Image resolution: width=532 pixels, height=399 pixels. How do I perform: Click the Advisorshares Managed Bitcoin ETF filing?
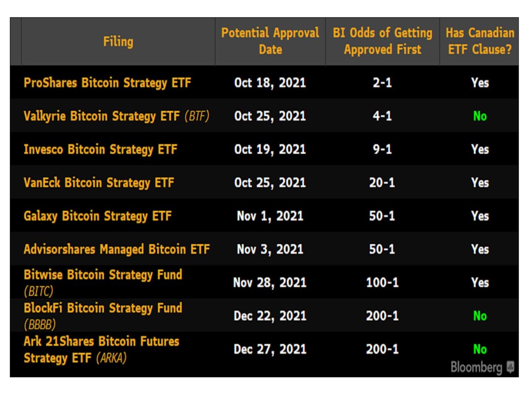click(116, 249)
